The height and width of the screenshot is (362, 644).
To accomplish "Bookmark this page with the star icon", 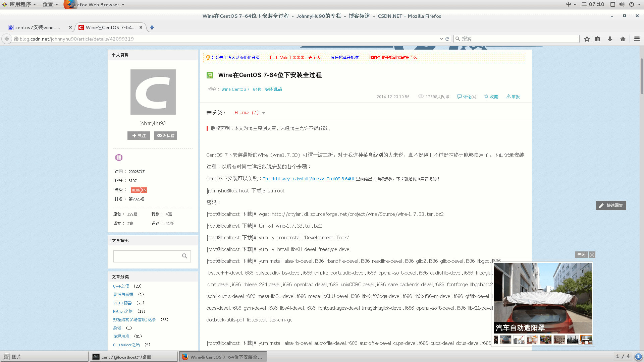I will pyautogui.click(x=587, y=39).
